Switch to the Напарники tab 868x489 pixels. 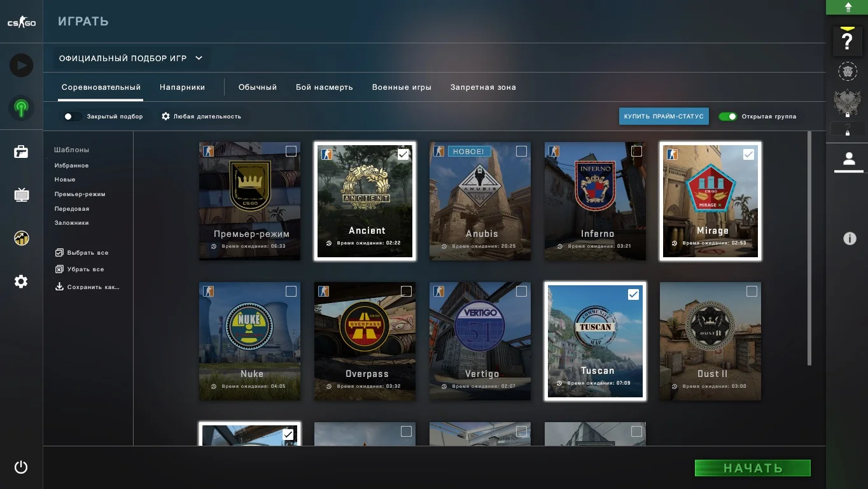[182, 87]
